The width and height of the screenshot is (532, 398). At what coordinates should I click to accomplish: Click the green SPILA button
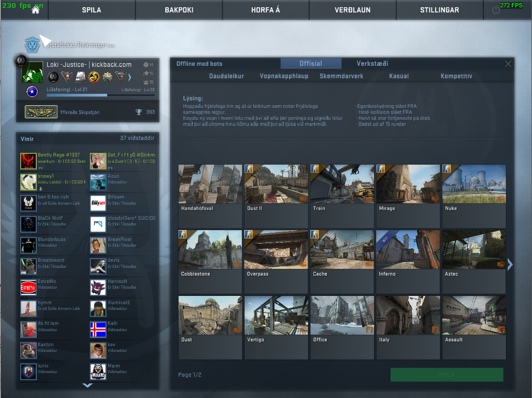click(446, 374)
